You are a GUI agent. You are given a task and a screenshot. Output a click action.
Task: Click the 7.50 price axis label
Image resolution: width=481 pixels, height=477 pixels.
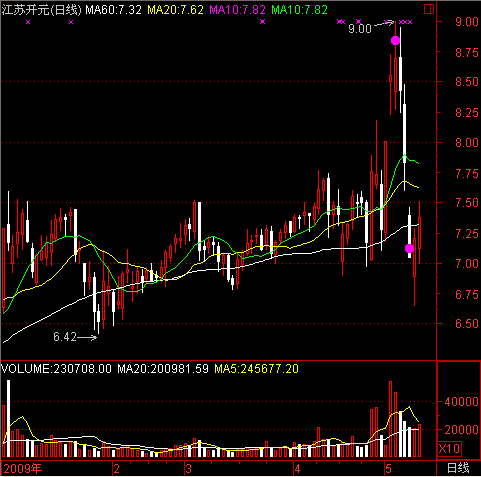(467, 203)
